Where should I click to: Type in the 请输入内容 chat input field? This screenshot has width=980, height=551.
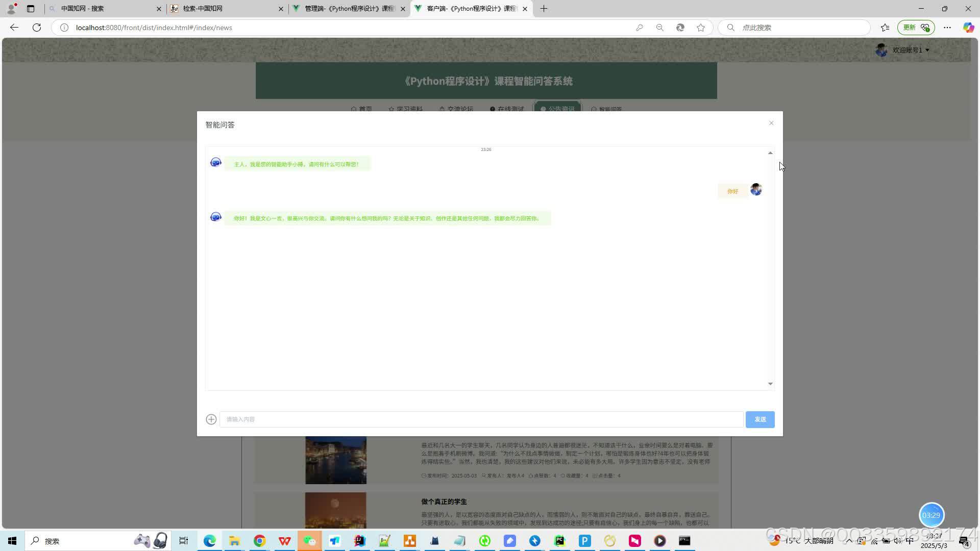481,419
